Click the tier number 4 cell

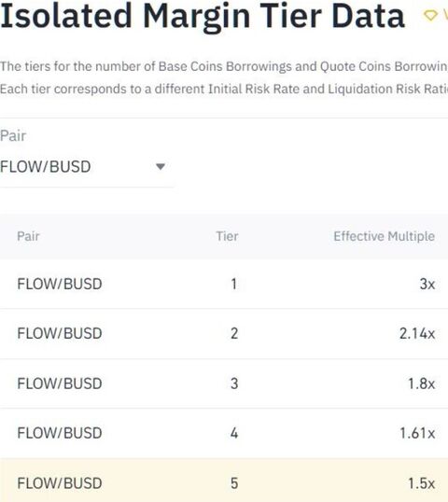pos(234,433)
